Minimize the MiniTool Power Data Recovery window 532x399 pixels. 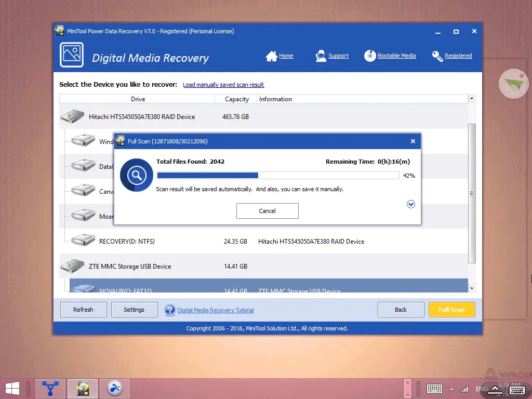(x=438, y=32)
